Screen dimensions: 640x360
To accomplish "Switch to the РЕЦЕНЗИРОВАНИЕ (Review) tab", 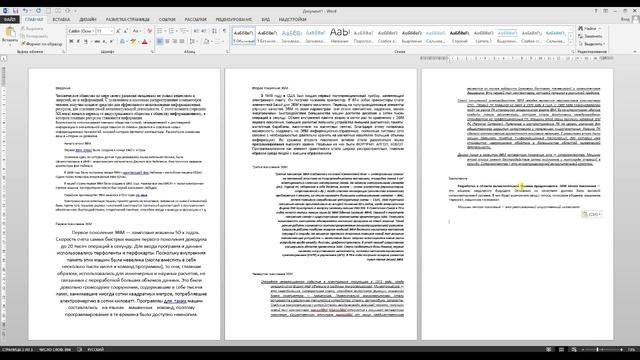I will (x=233, y=20).
